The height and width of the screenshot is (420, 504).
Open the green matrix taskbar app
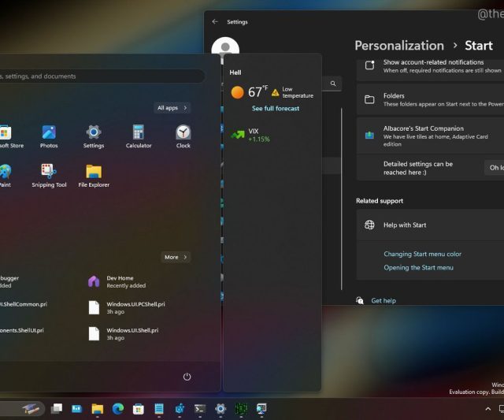coord(241,409)
